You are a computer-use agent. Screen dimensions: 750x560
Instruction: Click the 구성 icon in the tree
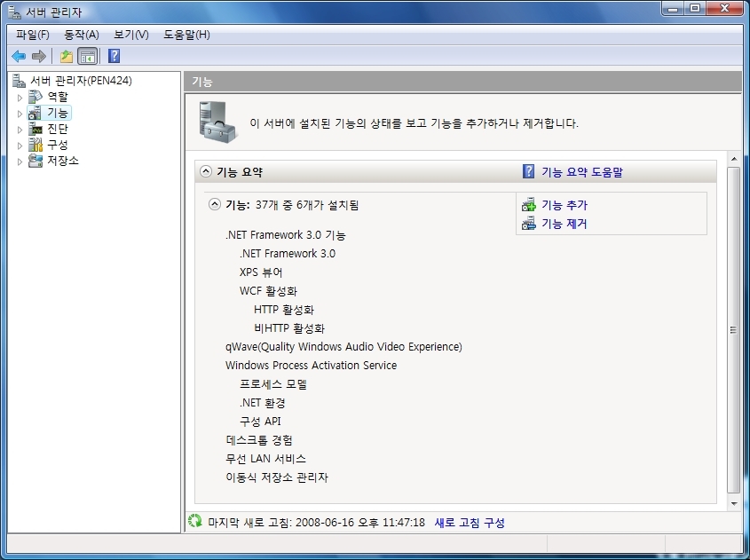tap(36, 145)
